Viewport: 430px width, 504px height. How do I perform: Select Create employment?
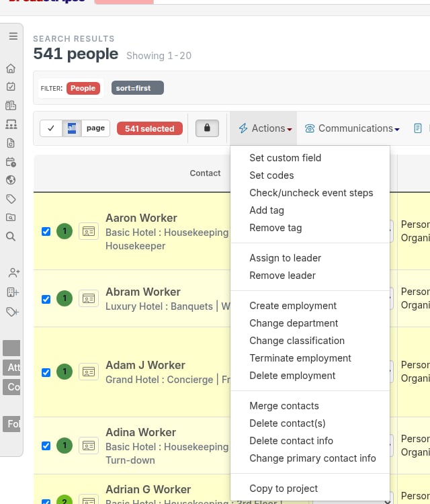coord(293,306)
